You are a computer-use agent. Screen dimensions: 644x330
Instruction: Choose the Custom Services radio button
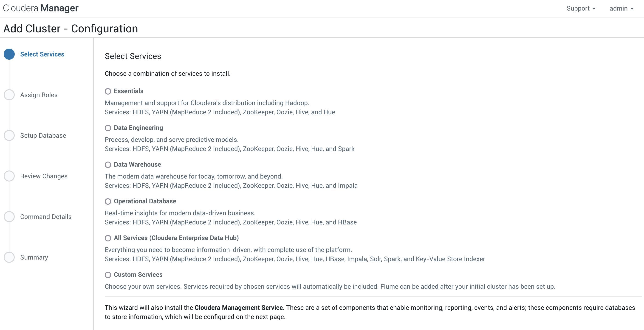point(108,275)
